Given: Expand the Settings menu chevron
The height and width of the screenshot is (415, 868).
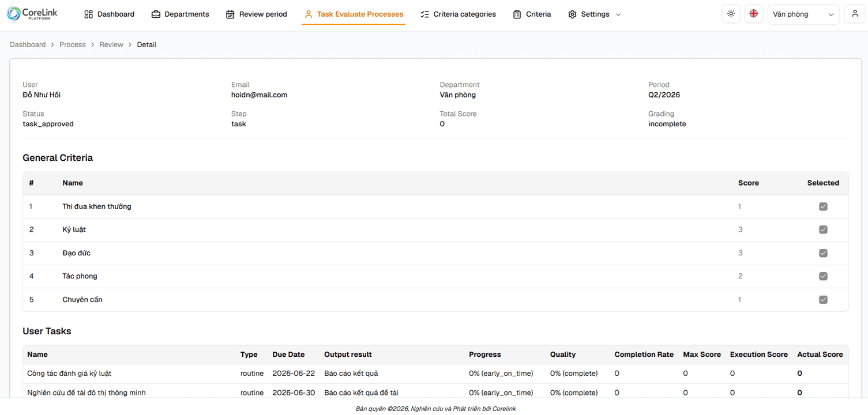Looking at the screenshot, I should [618, 14].
